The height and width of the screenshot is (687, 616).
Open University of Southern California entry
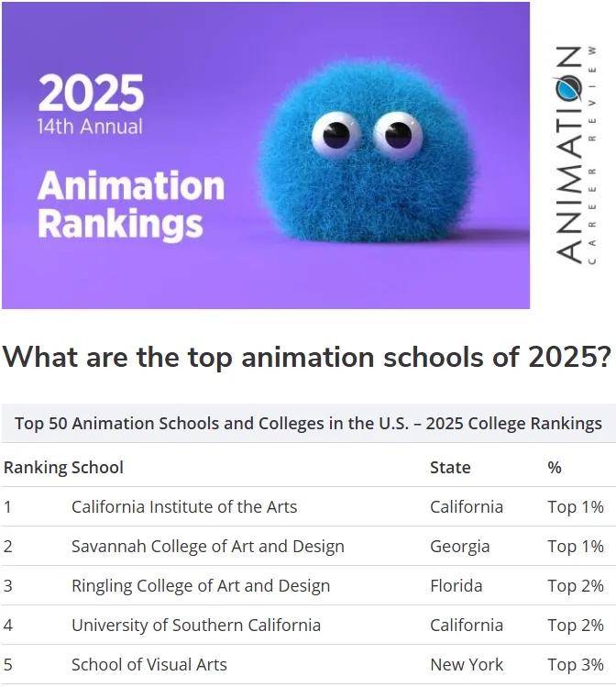tap(196, 625)
